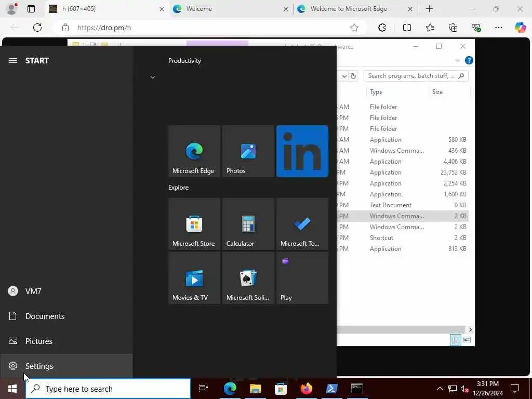This screenshot has height=399, width=532.
Task: Click the address bar showing dro.pm/h
Action: pyautogui.click(x=210, y=28)
